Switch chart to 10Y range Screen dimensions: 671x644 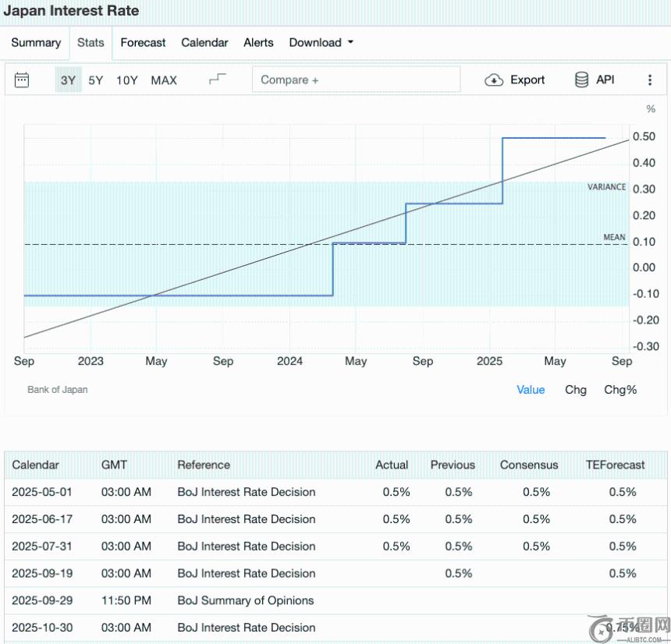(x=127, y=80)
